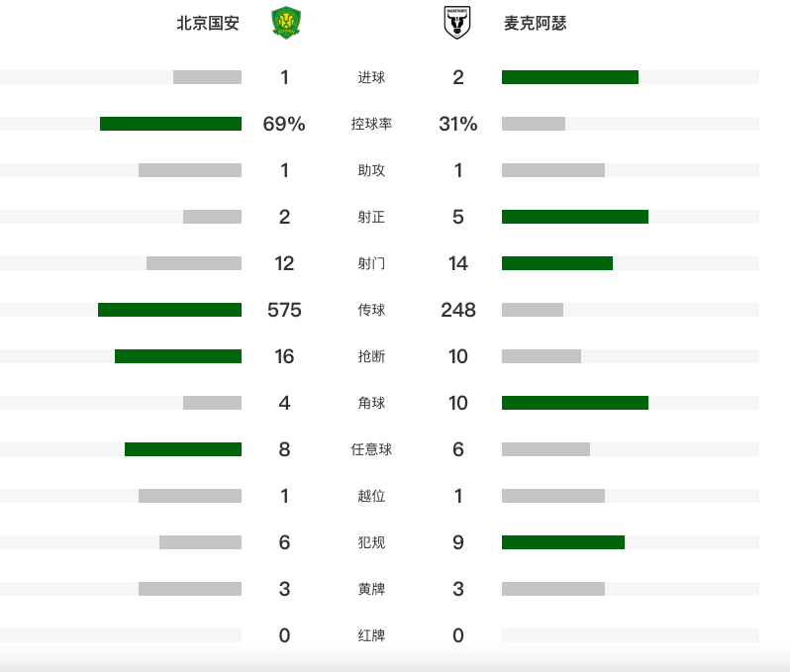Click Macarthur's green 射正 bar
790x672 pixels.
[574, 217]
